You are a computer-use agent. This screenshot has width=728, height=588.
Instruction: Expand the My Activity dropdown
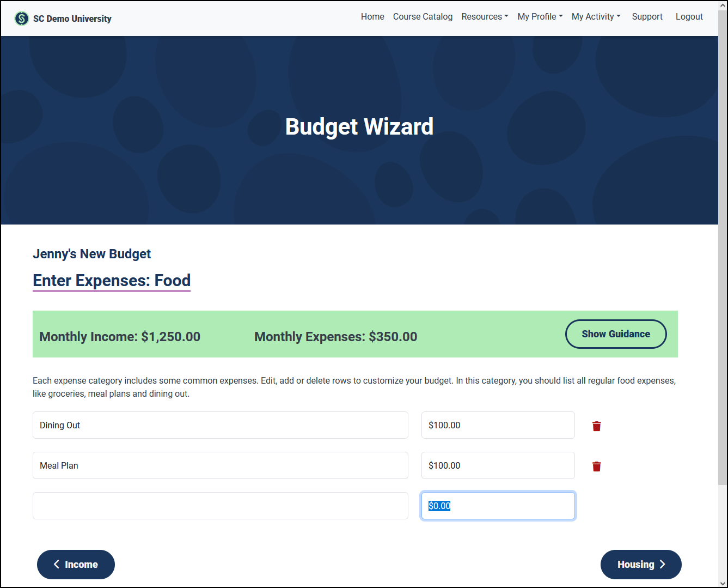[x=596, y=17]
